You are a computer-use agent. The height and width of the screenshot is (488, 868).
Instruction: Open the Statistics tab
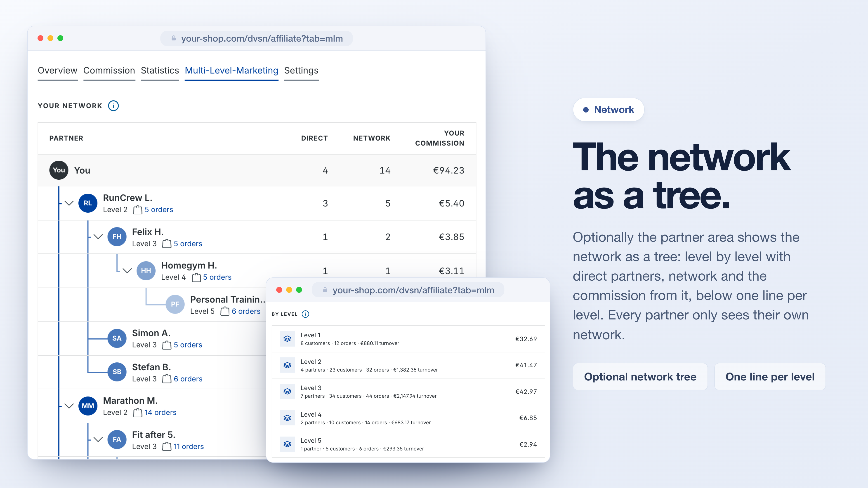pos(160,71)
